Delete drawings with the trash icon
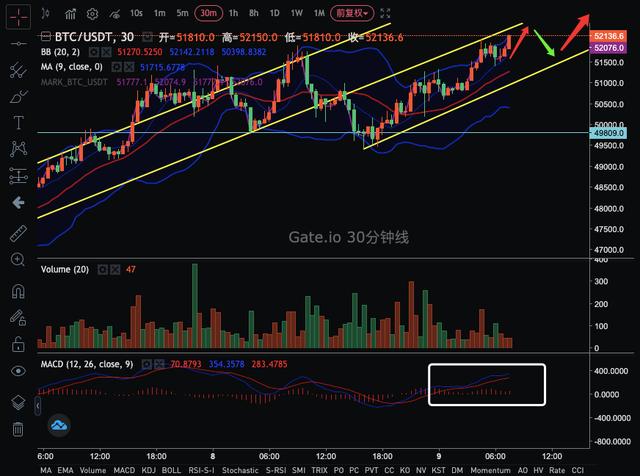The width and height of the screenshot is (640, 476). [x=17, y=430]
